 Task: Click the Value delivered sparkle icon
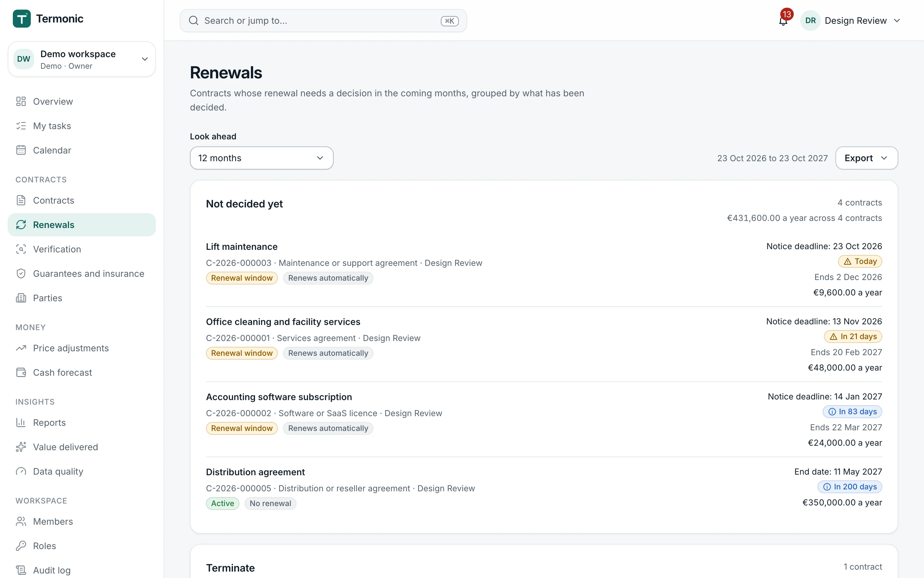click(21, 447)
